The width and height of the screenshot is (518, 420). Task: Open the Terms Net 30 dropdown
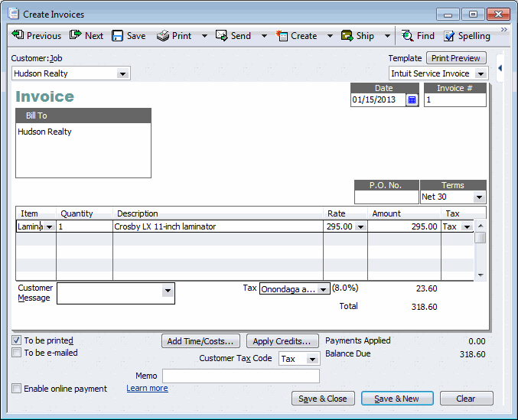(479, 197)
